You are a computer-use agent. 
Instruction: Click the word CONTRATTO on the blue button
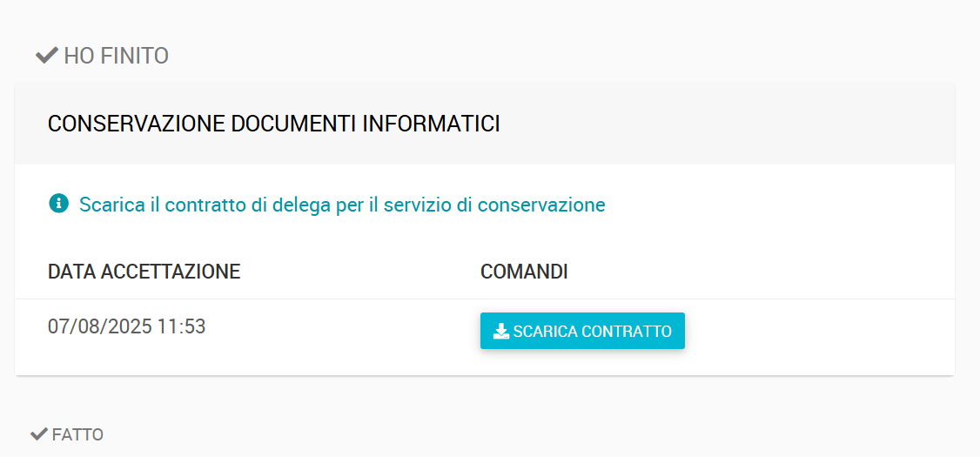[x=627, y=332]
